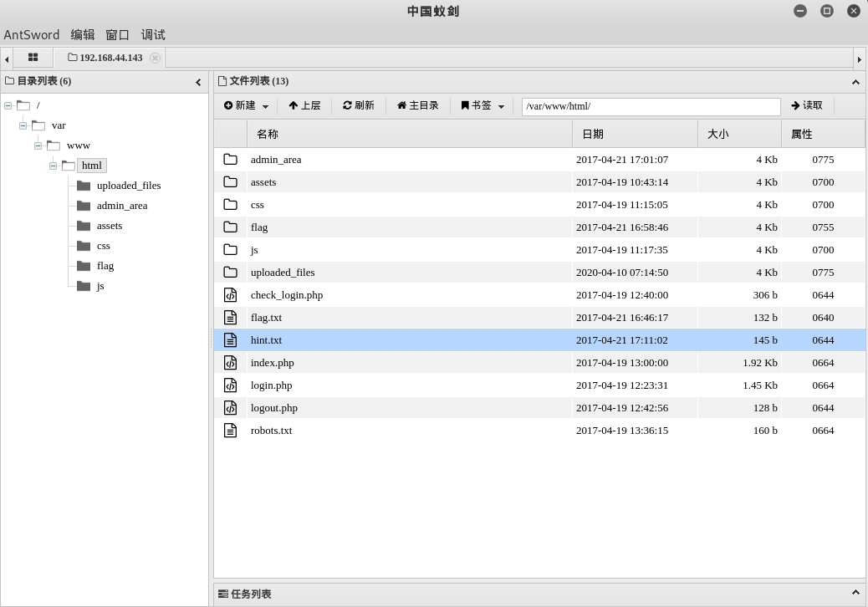Click the js folder icon in file list
The image size is (868, 607).
point(230,249)
